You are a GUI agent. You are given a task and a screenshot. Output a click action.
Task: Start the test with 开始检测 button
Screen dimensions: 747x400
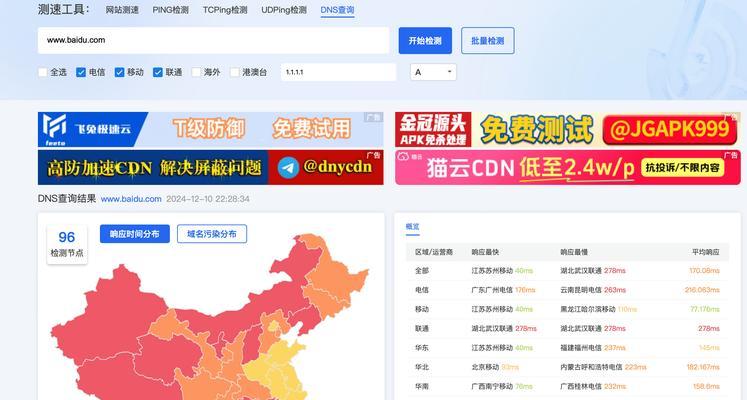click(425, 40)
